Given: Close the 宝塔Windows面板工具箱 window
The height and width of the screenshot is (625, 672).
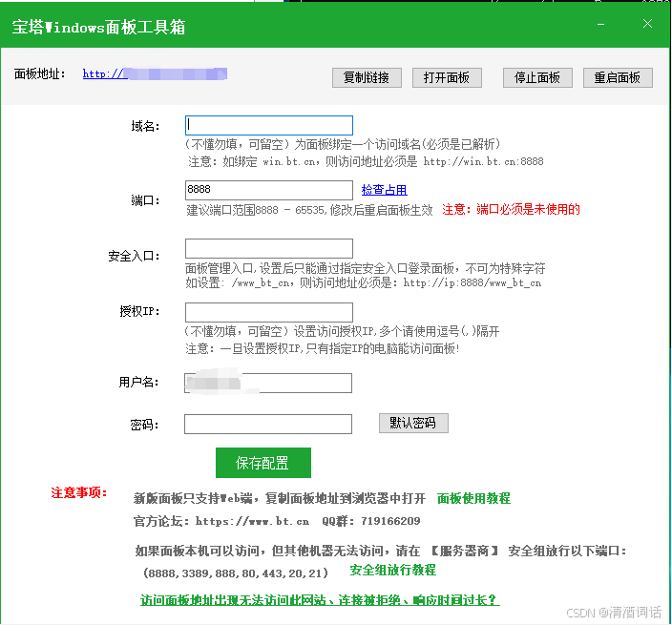Looking at the screenshot, I should [x=647, y=24].
